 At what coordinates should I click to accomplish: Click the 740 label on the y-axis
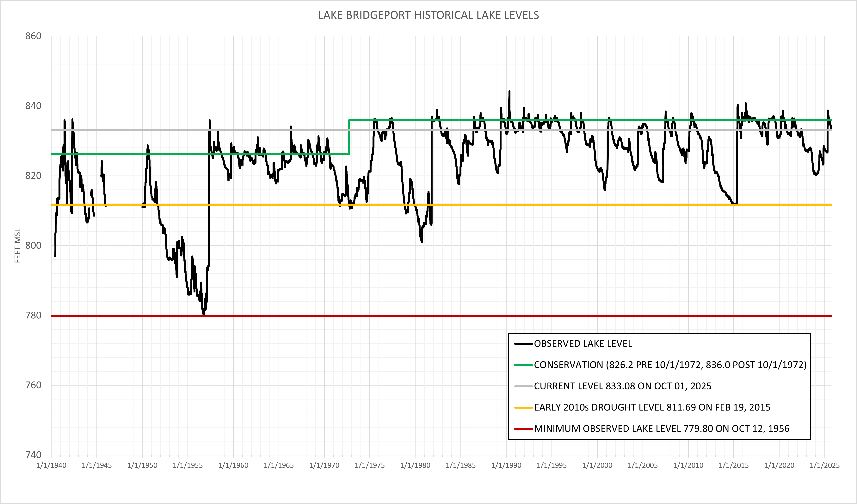[x=33, y=455]
